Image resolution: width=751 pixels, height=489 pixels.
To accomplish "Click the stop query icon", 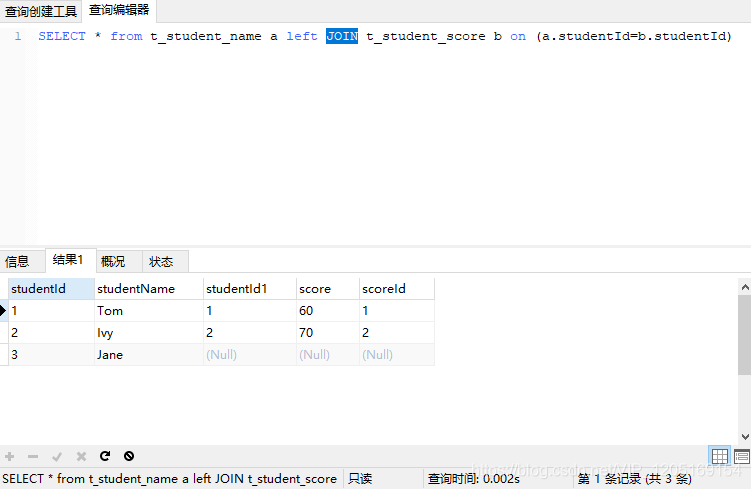I will click(x=129, y=456).
